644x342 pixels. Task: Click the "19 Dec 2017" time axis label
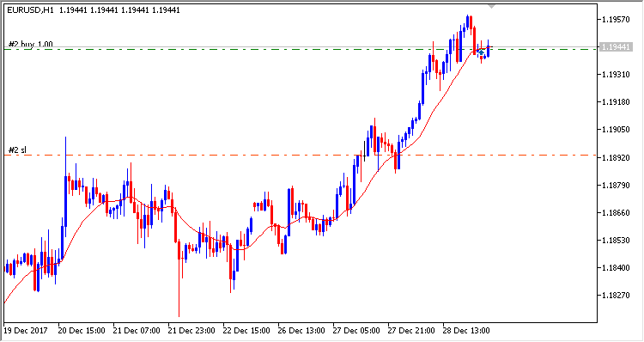[x=26, y=331]
